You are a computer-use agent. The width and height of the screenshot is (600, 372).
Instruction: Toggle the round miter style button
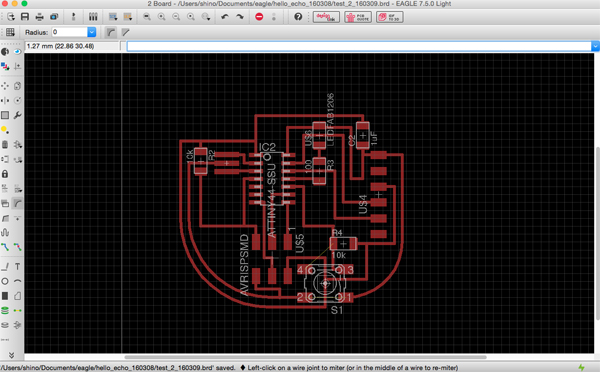111,33
